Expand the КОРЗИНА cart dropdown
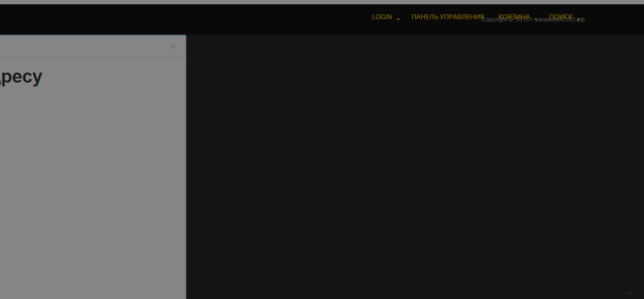The width and height of the screenshot is (644, 299). pyautogui.click(x=518, y=17)
